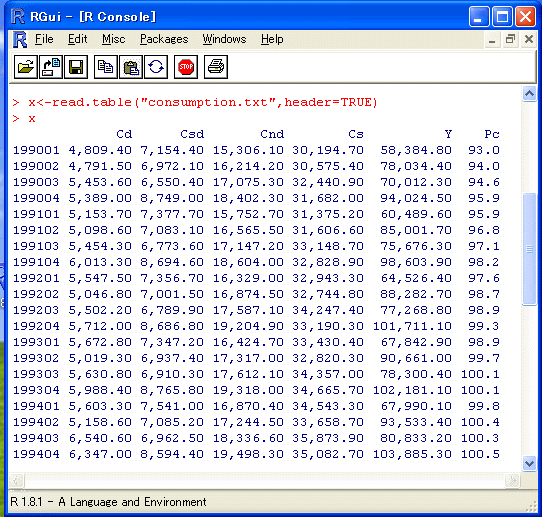Viewport: 542px width, 517px height.
Task: Click the Paste clipboard icon
Action: (131, 67)
